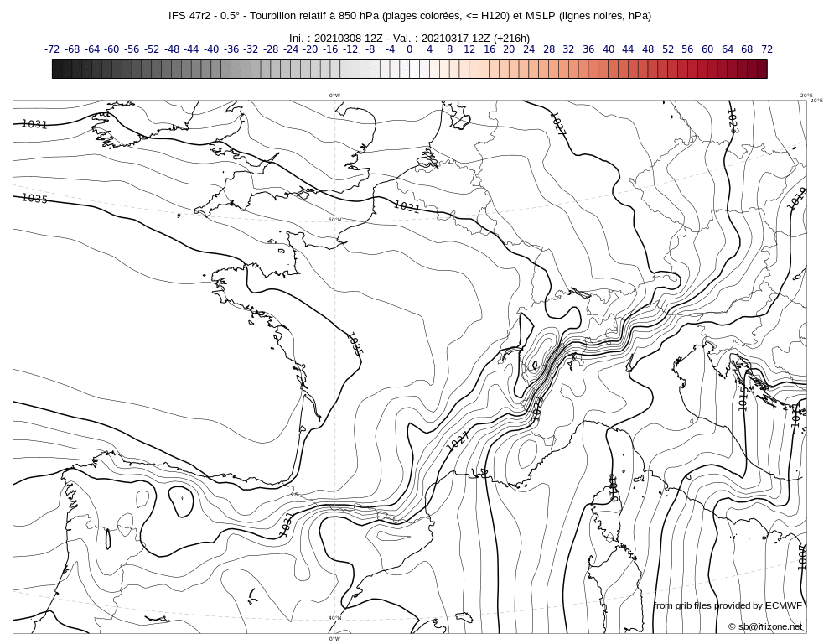Viewport: 834px width, 644px height.
Task: Pick the darkest grey swatch of the colorbar
Action: tap(57, 69)
